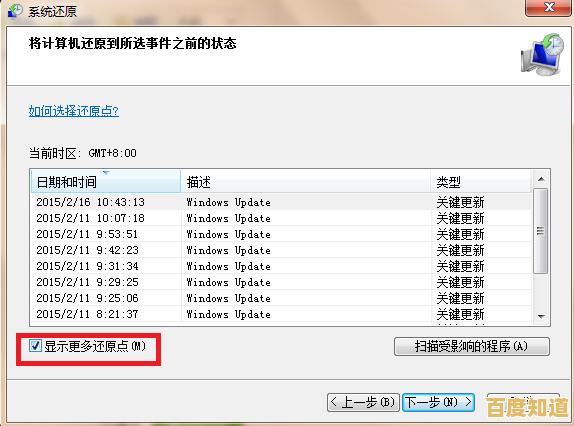
Task: Click the System Restore computer clock graphic
Action: coord(542,54)
